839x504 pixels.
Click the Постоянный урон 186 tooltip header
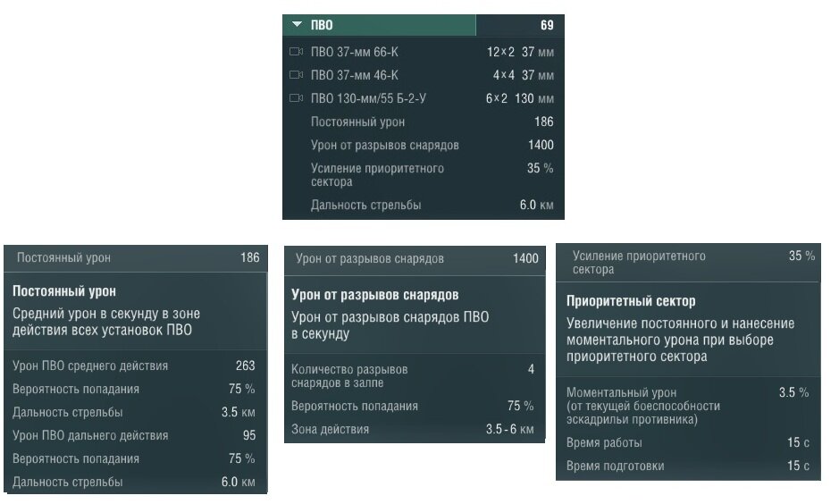136,258
